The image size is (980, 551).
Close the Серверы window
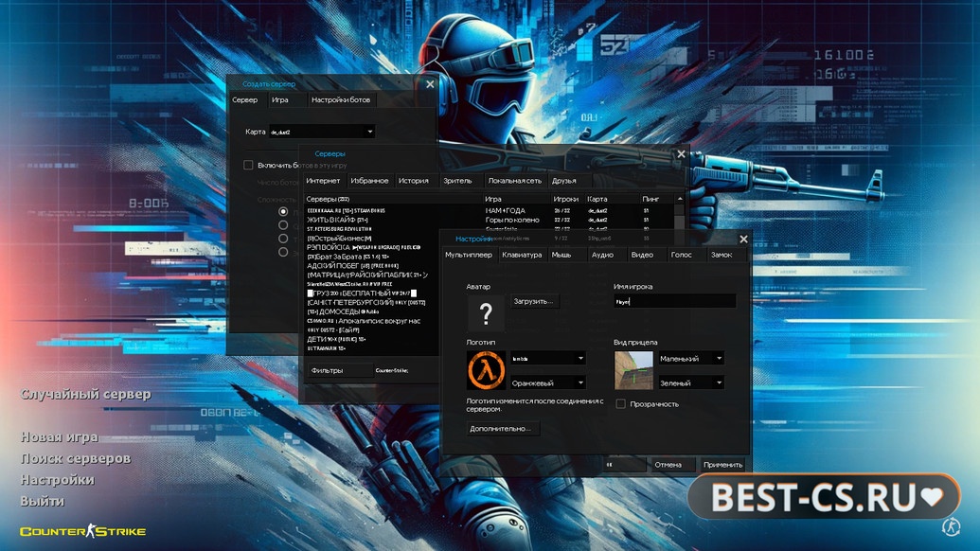tap(681, 153)
